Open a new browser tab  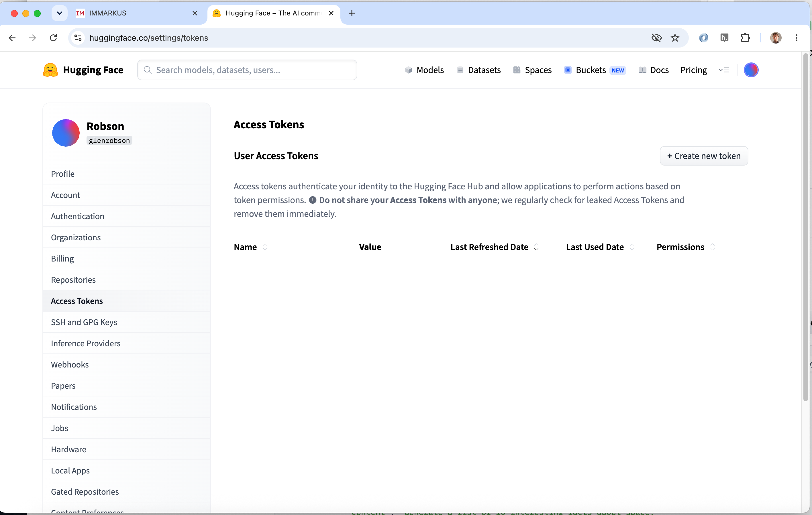pos(352,13)
